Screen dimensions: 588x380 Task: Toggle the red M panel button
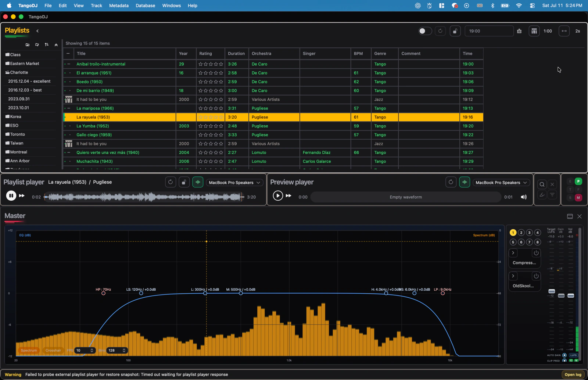578,198
